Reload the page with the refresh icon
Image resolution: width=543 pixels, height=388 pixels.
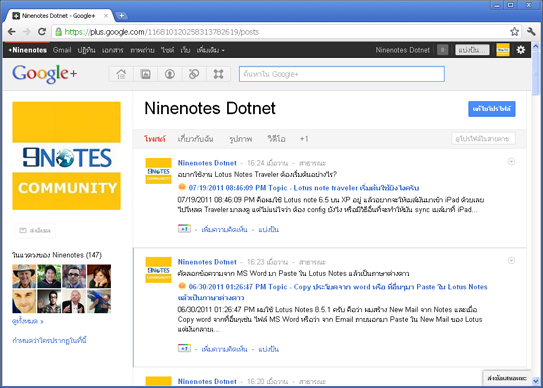coord(42,32)
